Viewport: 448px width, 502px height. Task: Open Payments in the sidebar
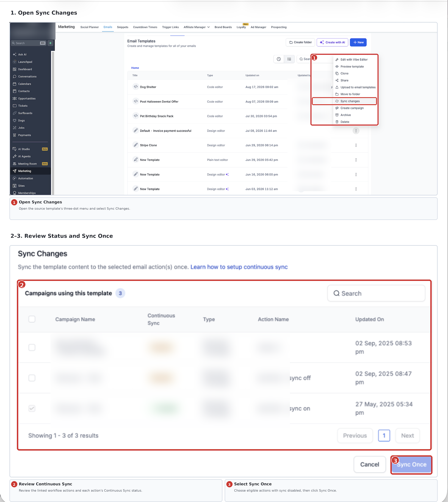(30, 135)
